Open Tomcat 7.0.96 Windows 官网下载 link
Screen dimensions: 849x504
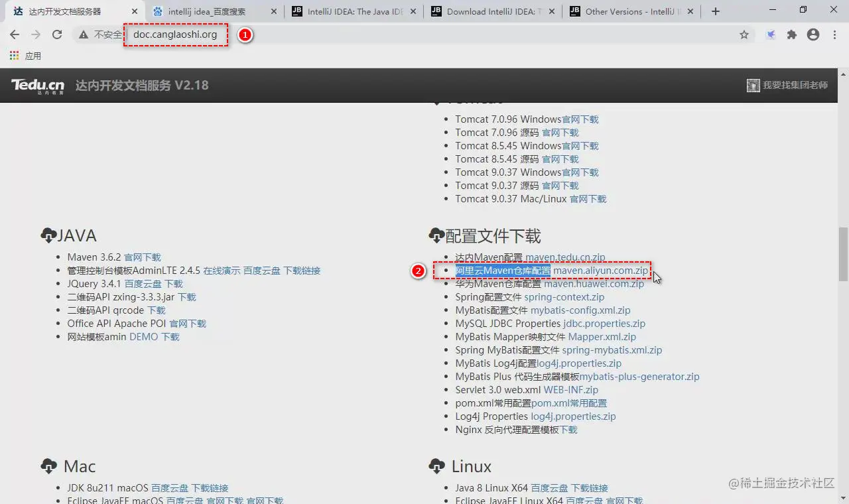point(580,119)
